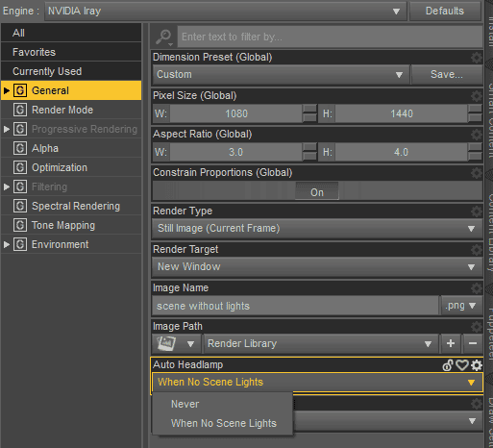Choose When No Scene Lights from list

(x=223, y=423)
